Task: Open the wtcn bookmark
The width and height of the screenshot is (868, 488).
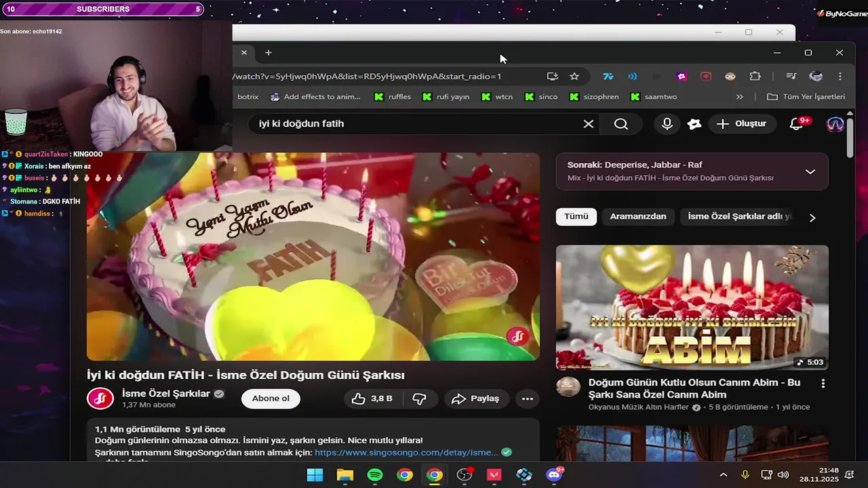Action: point(497,97)
